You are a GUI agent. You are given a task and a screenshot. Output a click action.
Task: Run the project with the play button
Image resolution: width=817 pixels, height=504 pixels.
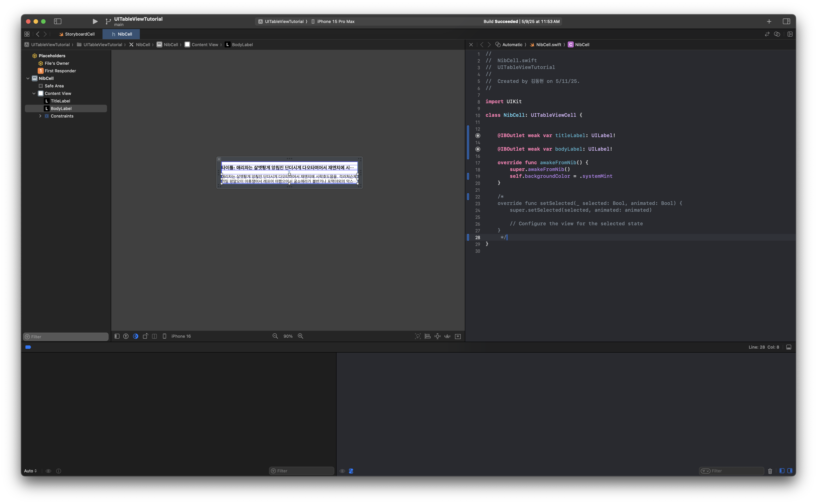95,21
